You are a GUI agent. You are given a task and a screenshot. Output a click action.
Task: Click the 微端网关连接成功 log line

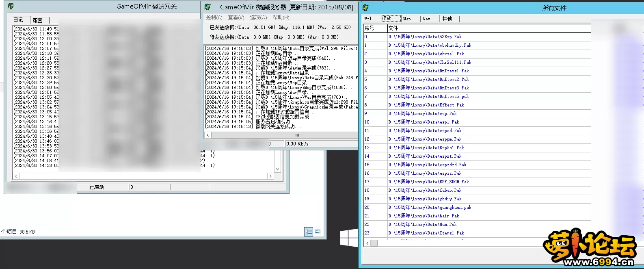pyautogui.click(x=253, y=126)
